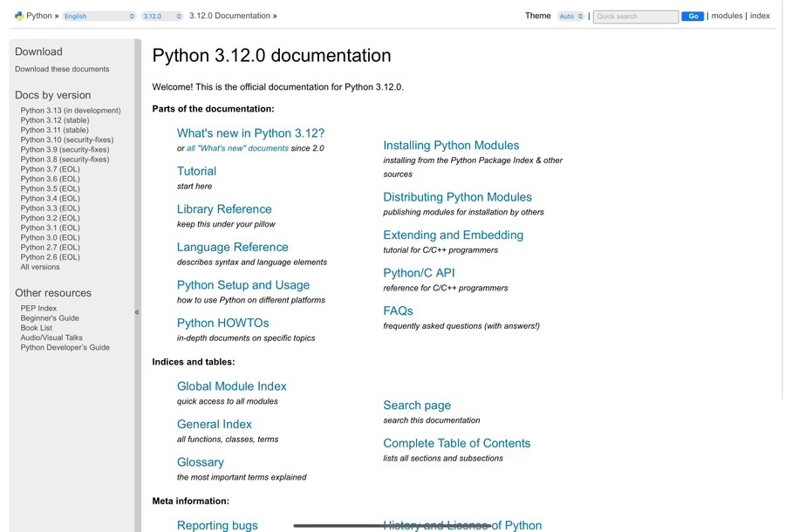Open Python 3.6 (EOL) docs
The width and height of the screenshot is (785, 532).
tap(50, 179)
